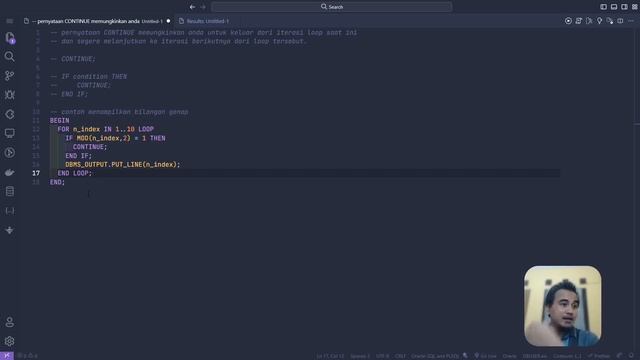Open the Manage settings gear
This screenshot has height=360, width=640.
(10, 341)
